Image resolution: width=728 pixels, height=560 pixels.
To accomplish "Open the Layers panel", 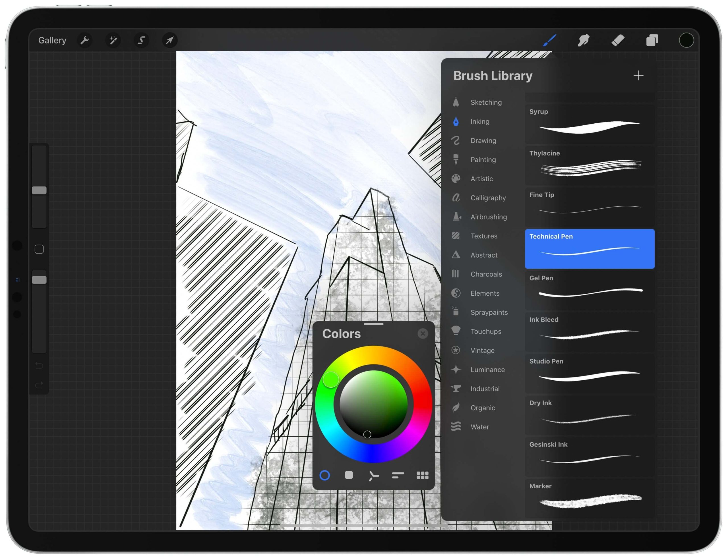I will 652,40.
